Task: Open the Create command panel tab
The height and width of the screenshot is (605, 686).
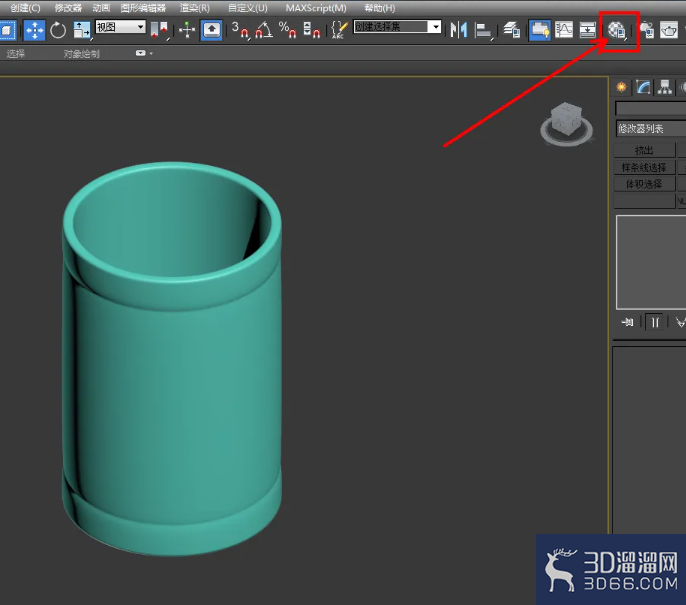Action: [x=621, y=87]
